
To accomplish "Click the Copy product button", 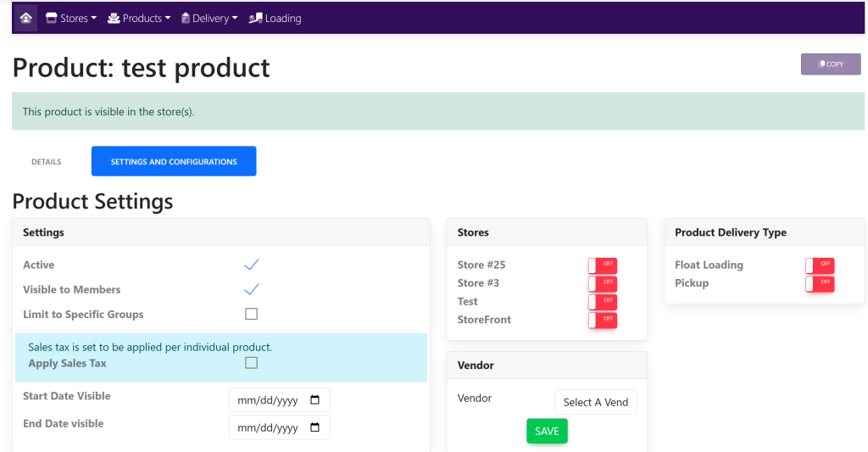I will point(830,64).
